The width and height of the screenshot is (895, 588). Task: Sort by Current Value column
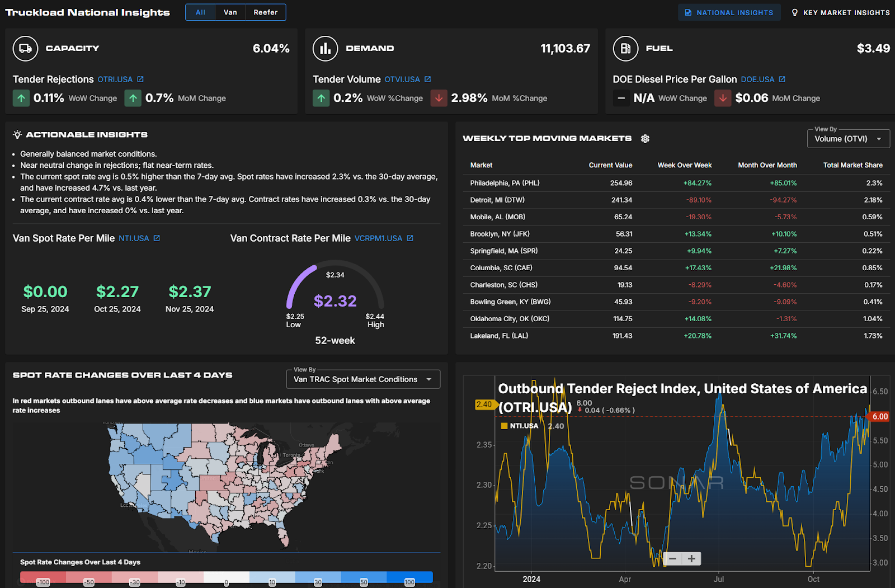tap(610, 165)
